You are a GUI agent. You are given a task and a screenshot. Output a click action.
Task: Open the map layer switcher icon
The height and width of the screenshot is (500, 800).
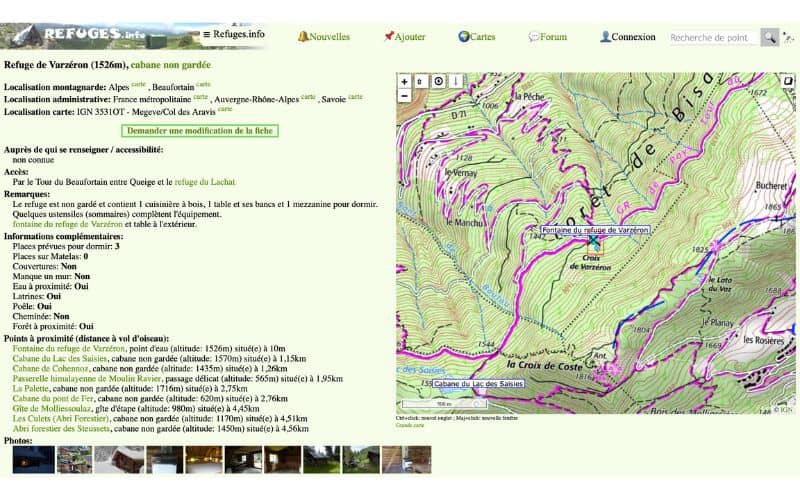pyautogui.click(x=421, y=81)
